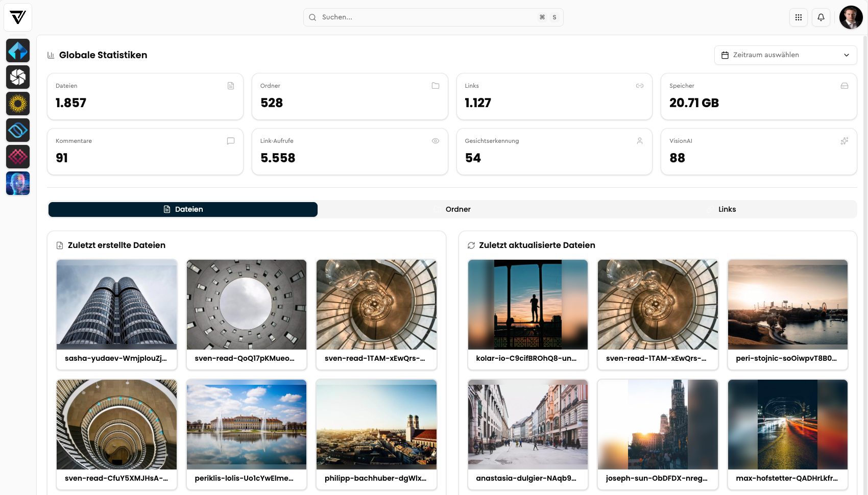The height and width of the screenshot is (495, 868).
Task: Click the Zuletzt erstellte Dateien heading
Action: coord(116,245)
